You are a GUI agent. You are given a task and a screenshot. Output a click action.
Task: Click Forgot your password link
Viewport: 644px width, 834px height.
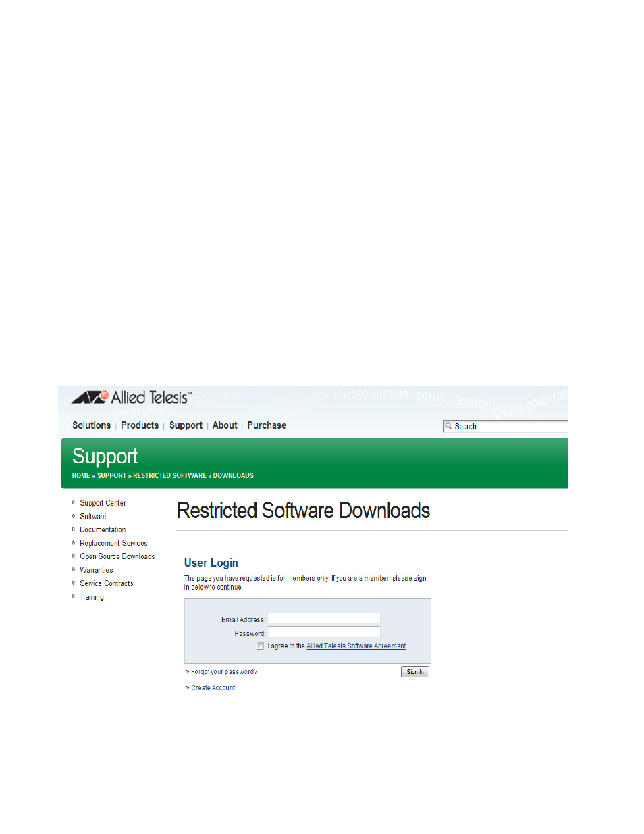(x=224, y=672)
